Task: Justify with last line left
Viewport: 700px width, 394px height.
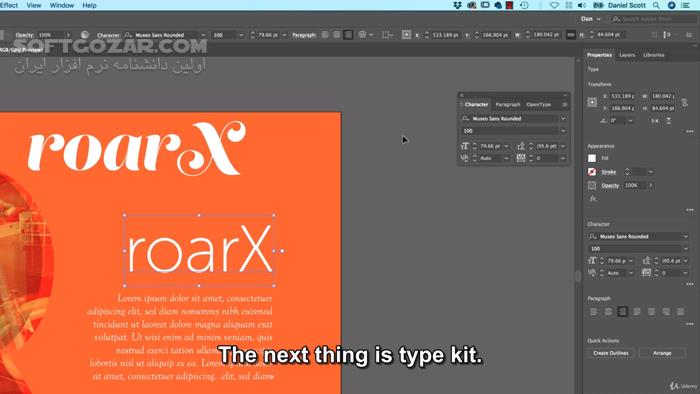Action: (x=637, y=311)
